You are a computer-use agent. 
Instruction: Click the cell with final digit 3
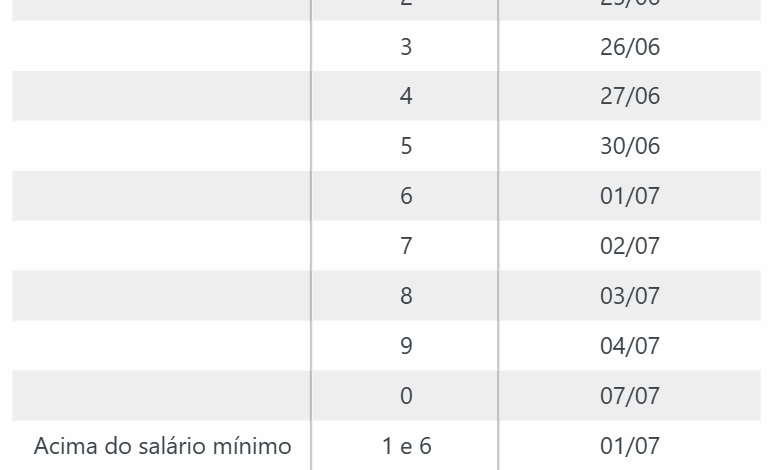pos(406,47)
